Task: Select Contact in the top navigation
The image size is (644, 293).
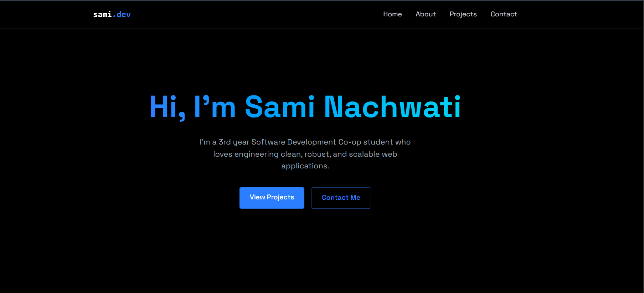Action: click(x=504, y=14)
